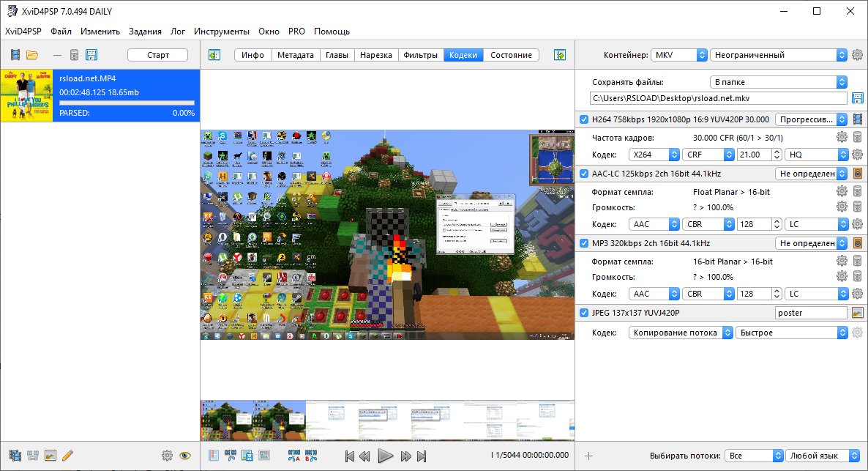The image size is (868, 471).
Task: Uncheck the JPEG 137x137 poster stream checkbox
Action: [584, 313]
